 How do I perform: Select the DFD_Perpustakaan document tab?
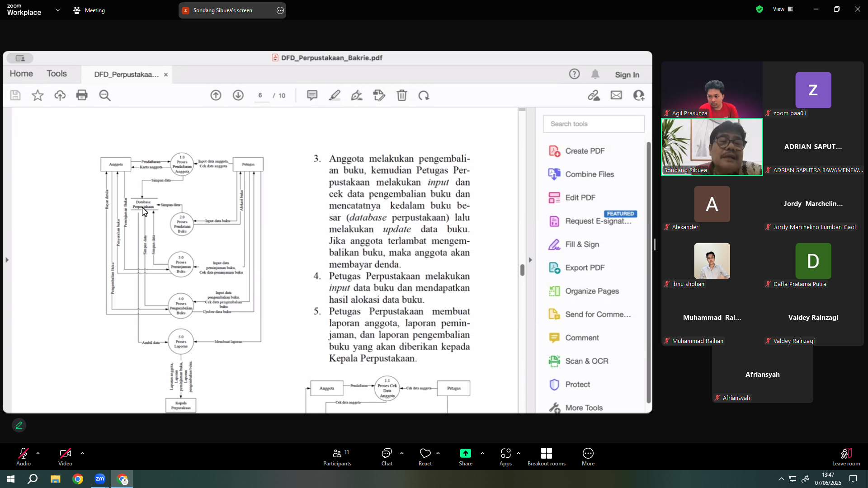coord(126,75)
